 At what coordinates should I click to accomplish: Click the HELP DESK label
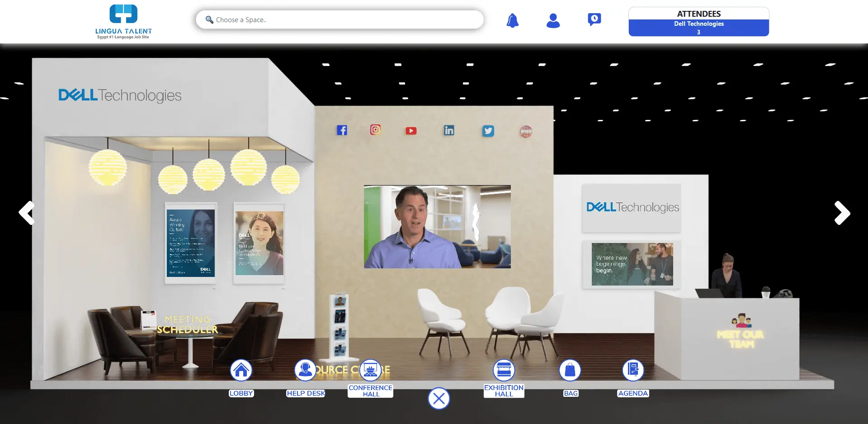tap(306, 393)
